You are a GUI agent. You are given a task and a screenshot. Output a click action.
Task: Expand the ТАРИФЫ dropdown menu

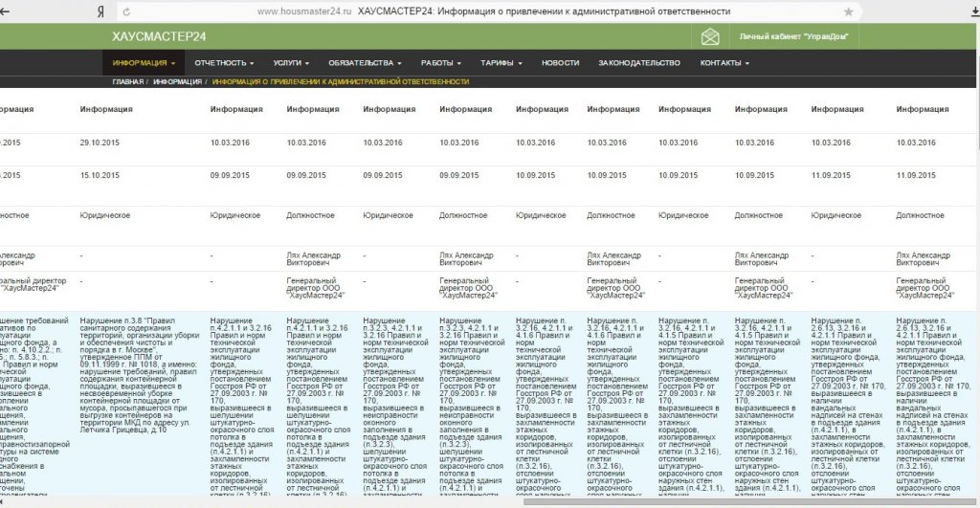tap(501, 63)
